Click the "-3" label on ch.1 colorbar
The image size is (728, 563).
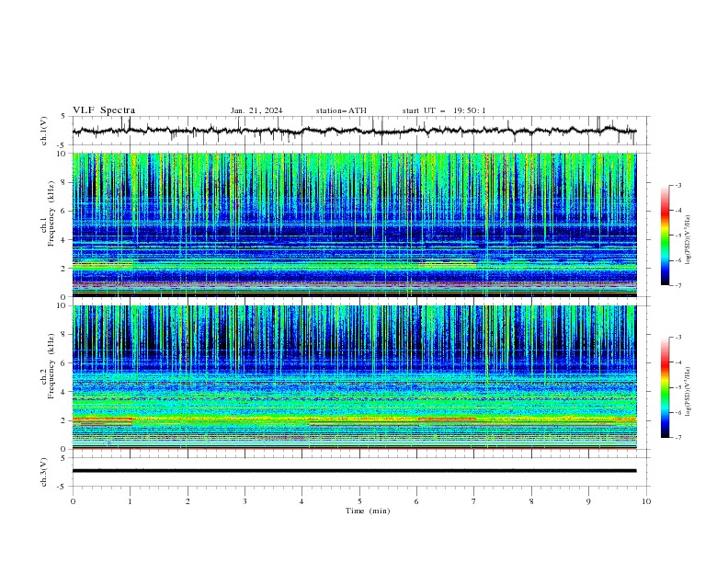(678, 185)
